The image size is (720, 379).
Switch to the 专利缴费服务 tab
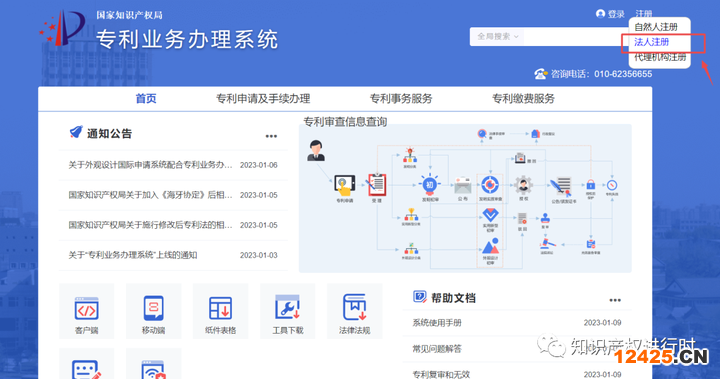click(523, 99)
